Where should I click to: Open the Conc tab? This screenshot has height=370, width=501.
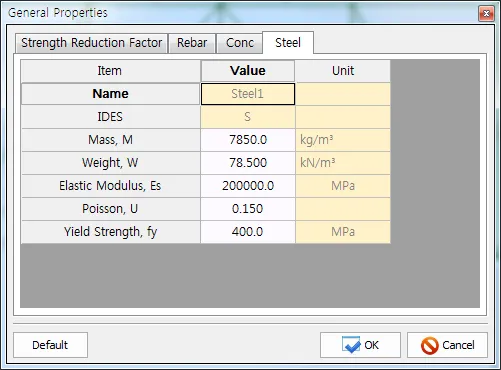point(240,43)
